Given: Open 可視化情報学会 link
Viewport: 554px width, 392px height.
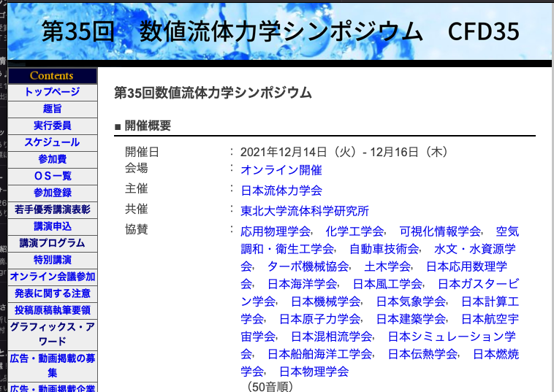Looking at the screenshot, I should (x=440, y=231).
